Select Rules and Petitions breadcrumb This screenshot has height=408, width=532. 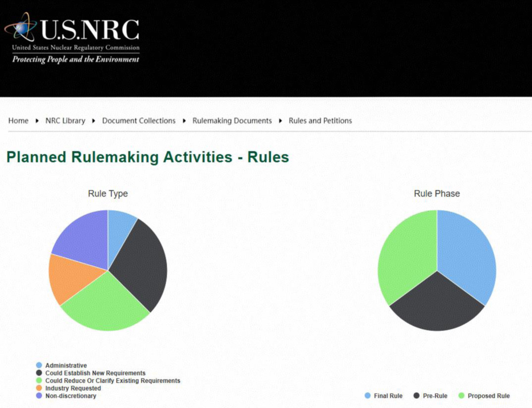(320, 121)
